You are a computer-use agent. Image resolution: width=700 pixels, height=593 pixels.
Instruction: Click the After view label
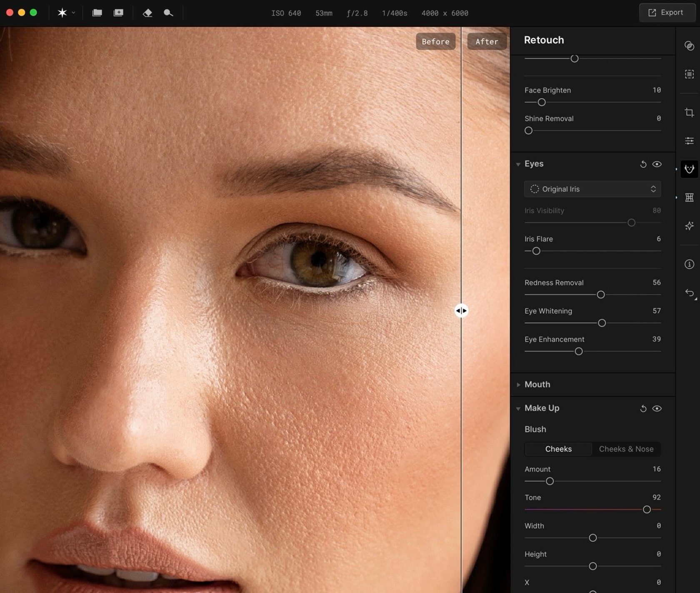click(486, 41)
